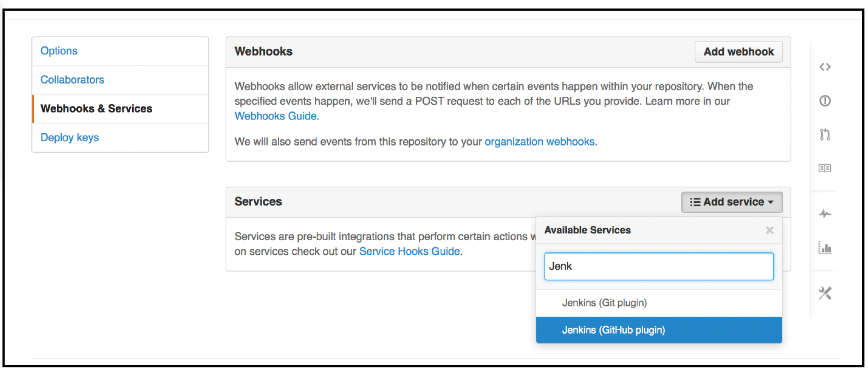Click the Add webhook button
This screenshot has width=868, height=372.
click(x=739, y=52)
